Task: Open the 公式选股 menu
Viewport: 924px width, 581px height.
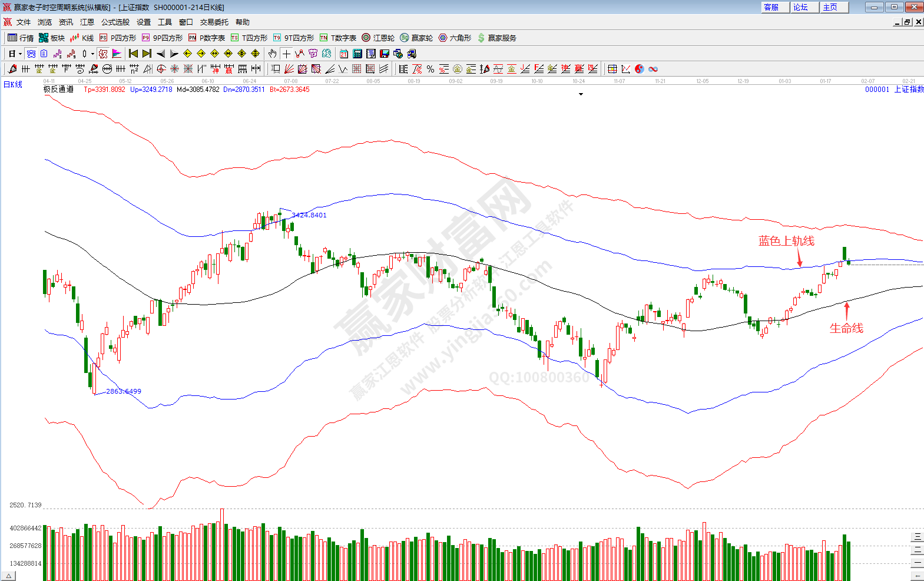Action: coord(115,22)
